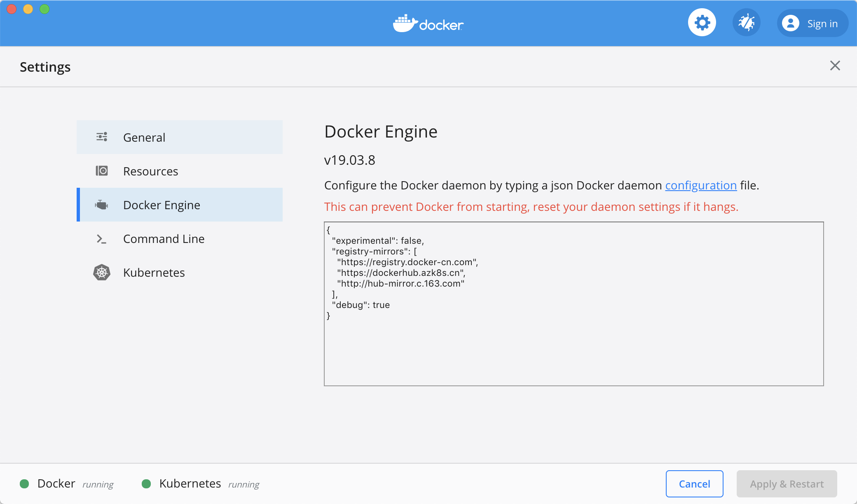Click the v19.03.8 version text
857x504 pixels.
tap(350, 160)
